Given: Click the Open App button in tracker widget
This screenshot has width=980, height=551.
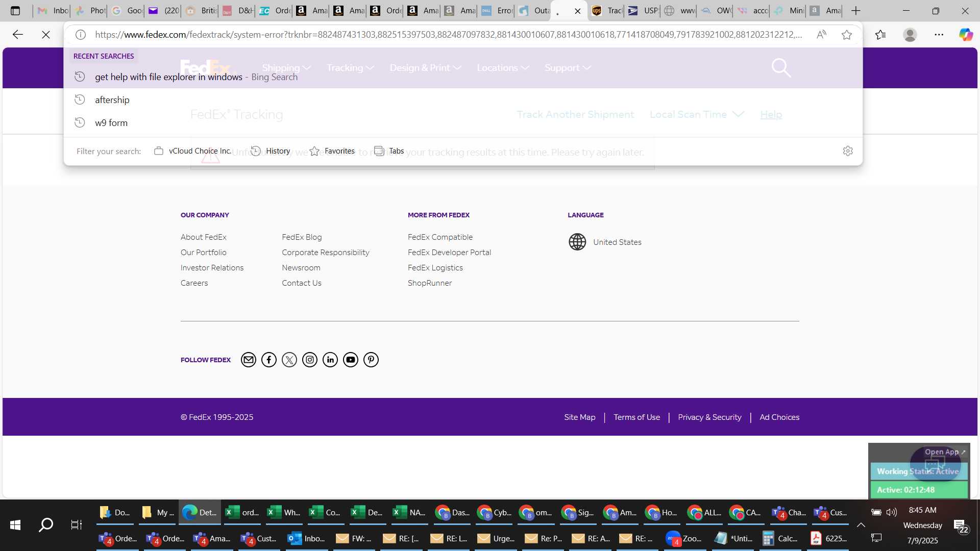Looking at the screenshot, I should coord(945,452).
